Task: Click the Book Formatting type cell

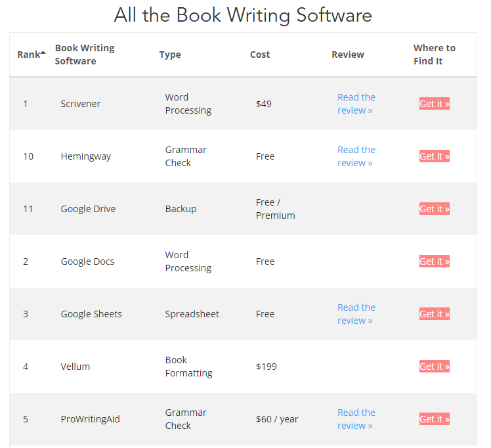Action: tap(188, 367)
